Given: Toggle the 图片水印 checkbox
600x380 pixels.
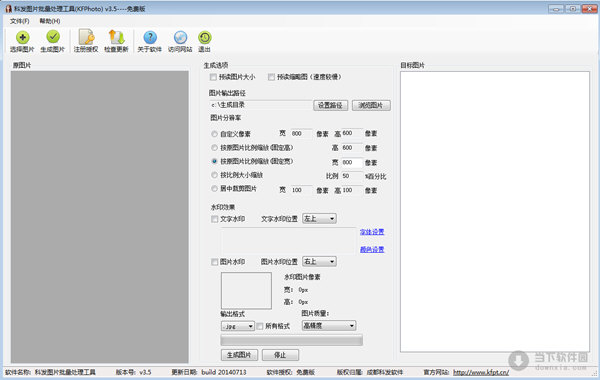Looking at the screenshot, I should tap(215, 262).
